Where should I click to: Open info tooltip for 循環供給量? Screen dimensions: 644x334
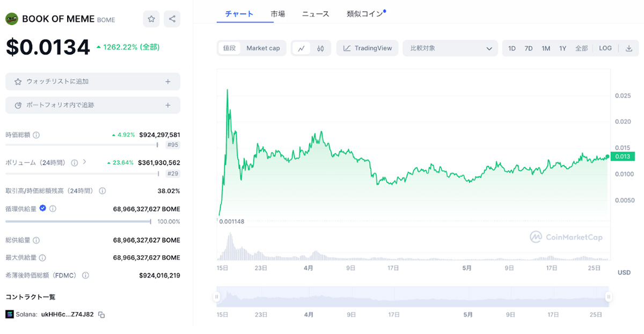53,209
